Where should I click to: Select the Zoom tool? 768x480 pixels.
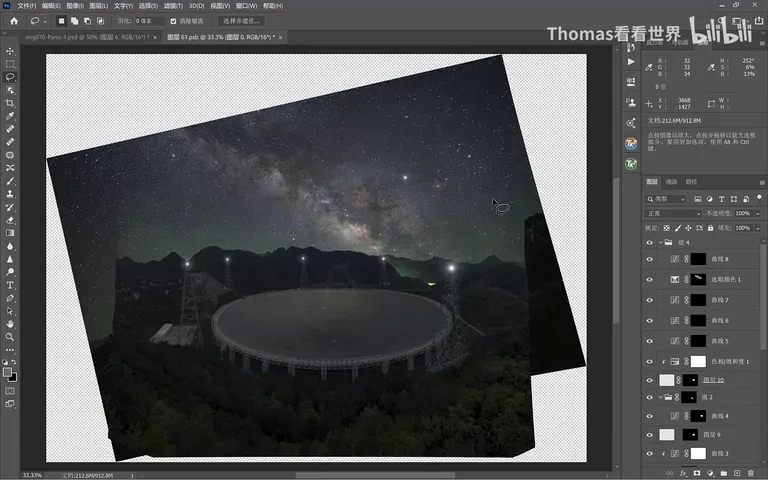coord(10,337)
